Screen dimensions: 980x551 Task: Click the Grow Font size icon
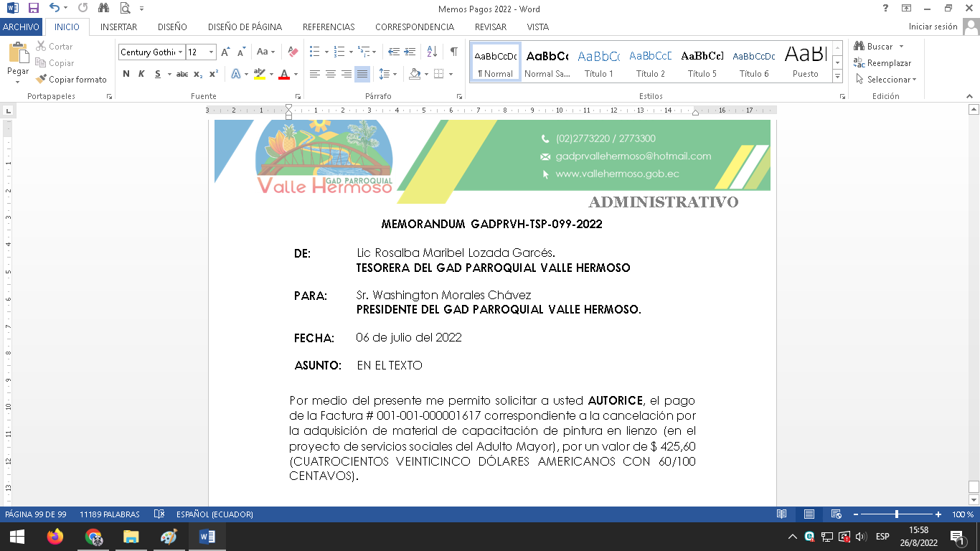tap(225, 52)
